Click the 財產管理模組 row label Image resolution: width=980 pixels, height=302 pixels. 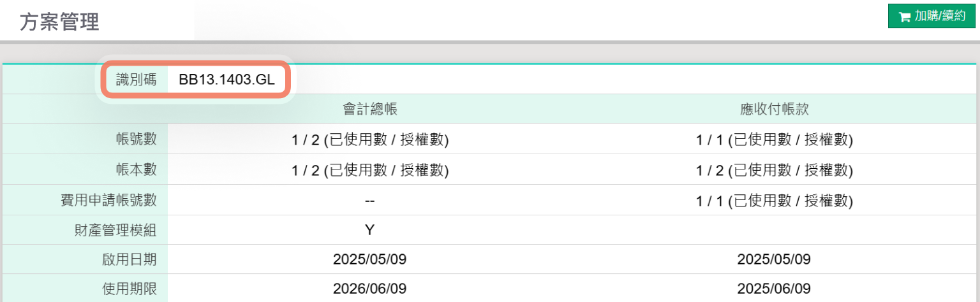point(115,230)
